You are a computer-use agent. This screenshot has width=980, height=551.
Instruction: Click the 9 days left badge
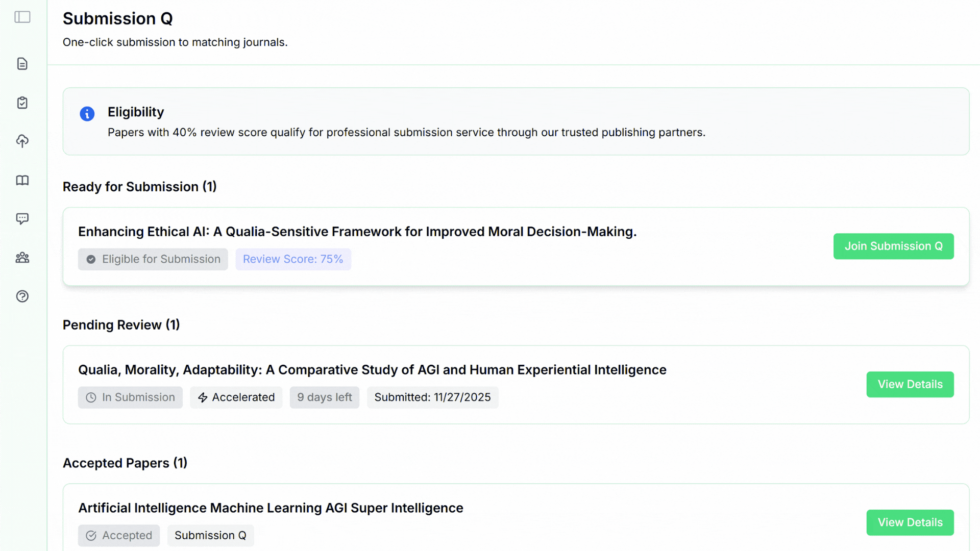click(x=324, y=397)
